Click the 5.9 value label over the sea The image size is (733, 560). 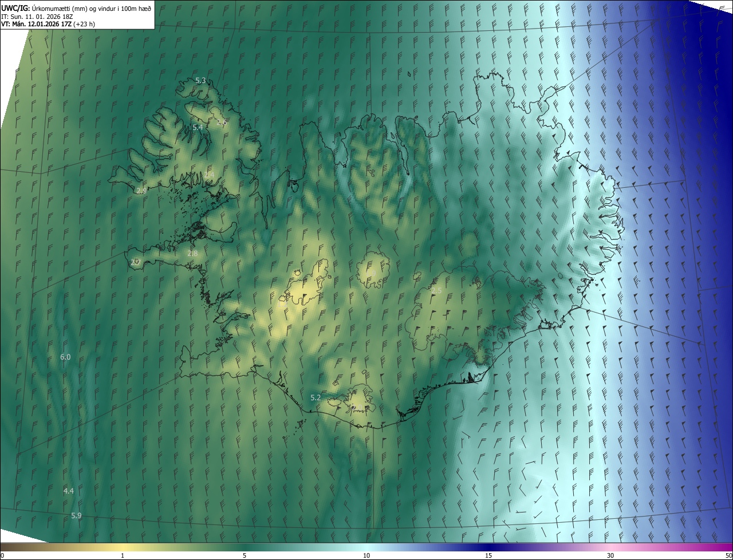pos(76,516)
